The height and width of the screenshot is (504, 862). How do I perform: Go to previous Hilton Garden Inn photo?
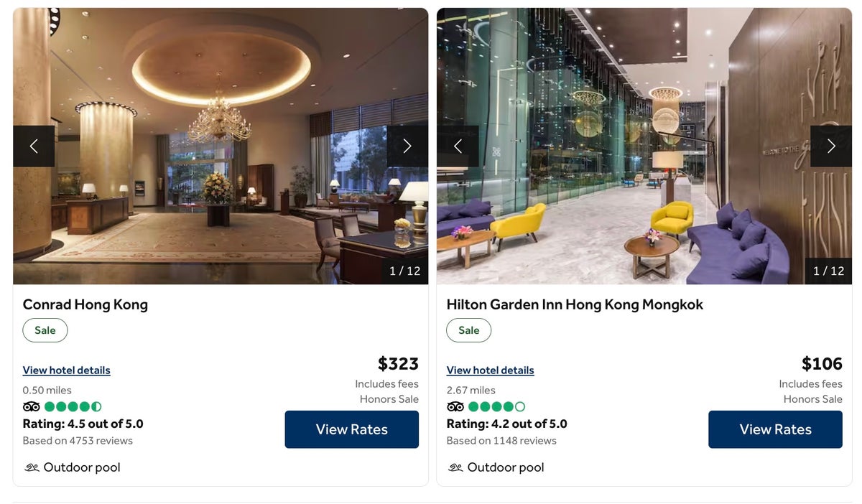[x=458, y=146]
